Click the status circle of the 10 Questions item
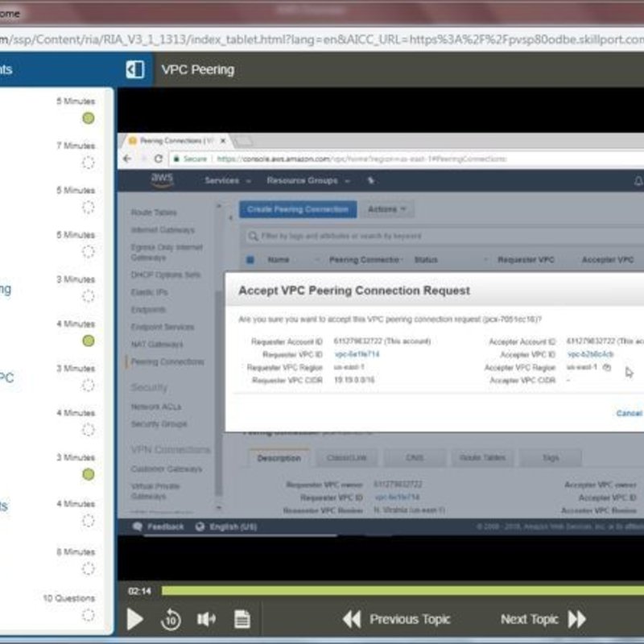This screenshot has width=644, height=644. click(x=89, y=615)
